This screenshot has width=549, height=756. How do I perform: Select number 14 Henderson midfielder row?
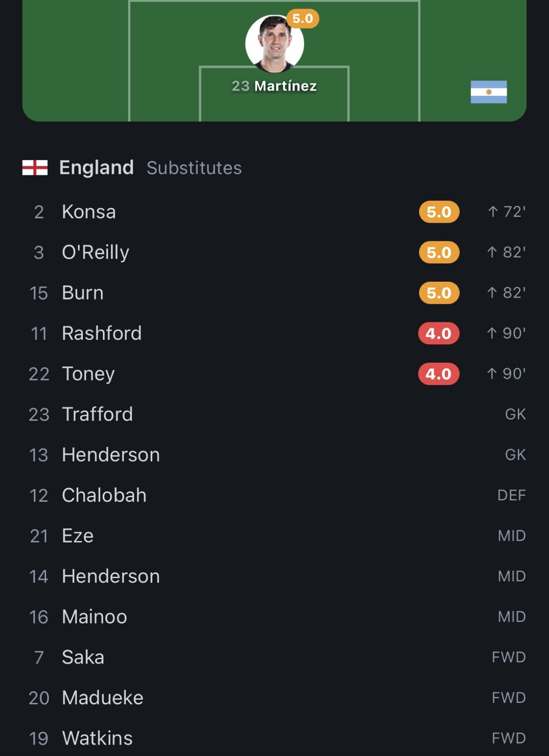tap(274, 576)
